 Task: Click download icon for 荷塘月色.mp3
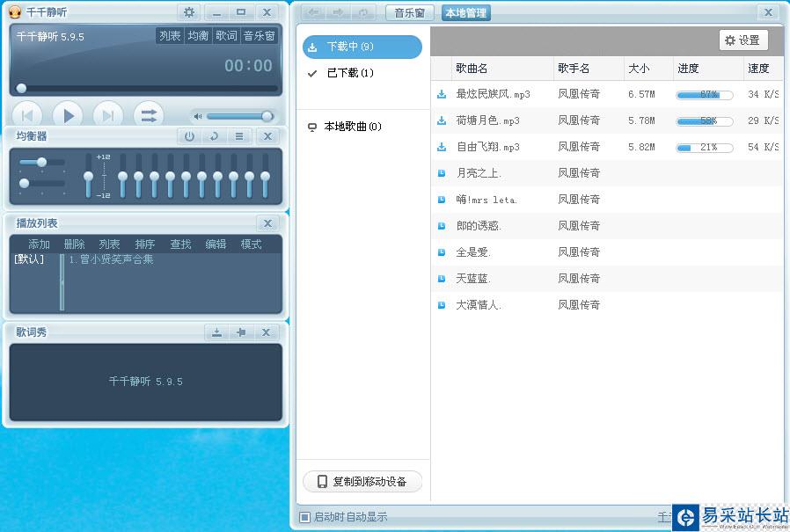click(442, 120)
